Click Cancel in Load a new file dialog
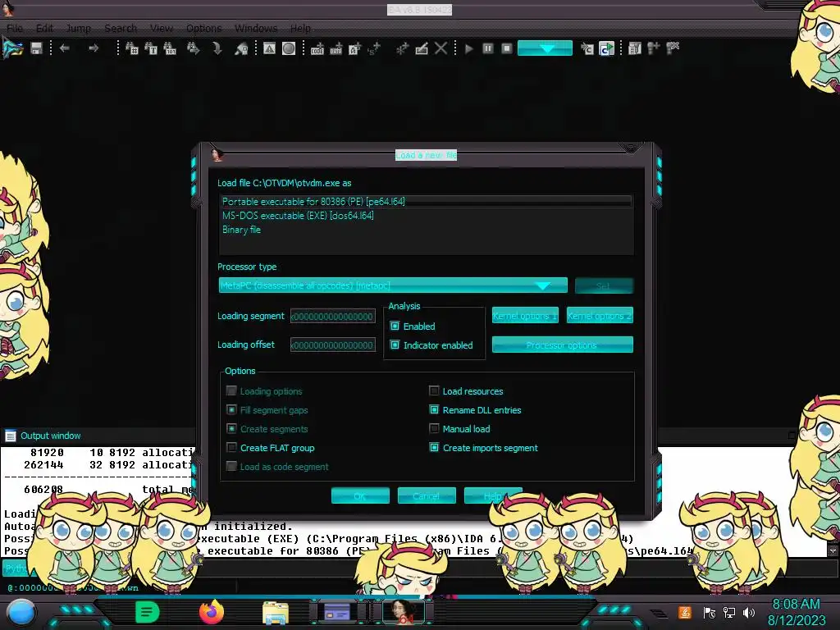 pyautogui.click(x=427, y=496)
